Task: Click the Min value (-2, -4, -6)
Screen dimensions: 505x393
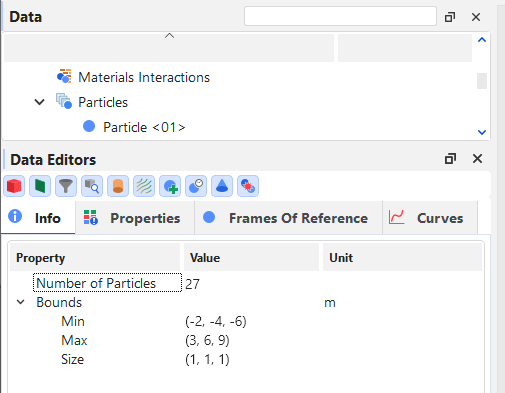Action: [216, 321]
